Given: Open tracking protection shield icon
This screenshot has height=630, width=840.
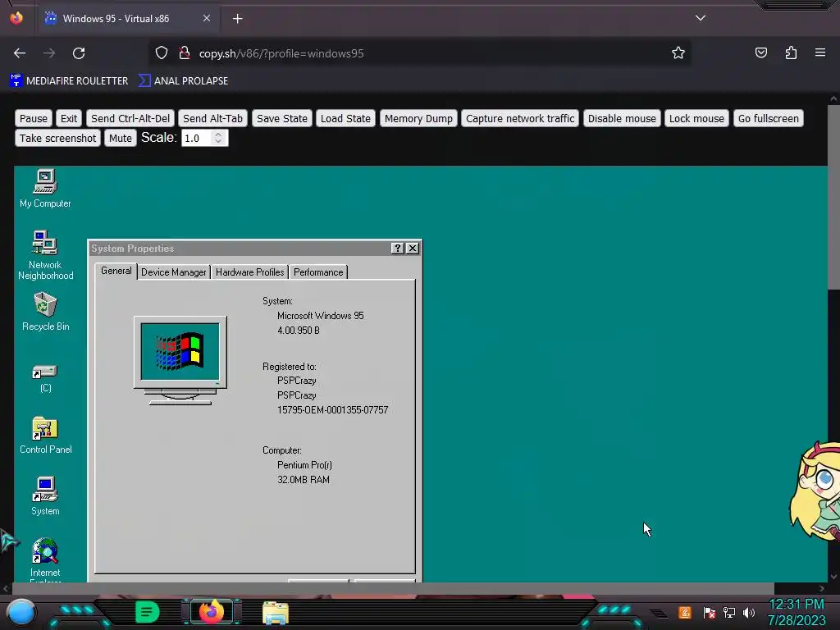Looking at the screenshot, I should pos(162,53).
